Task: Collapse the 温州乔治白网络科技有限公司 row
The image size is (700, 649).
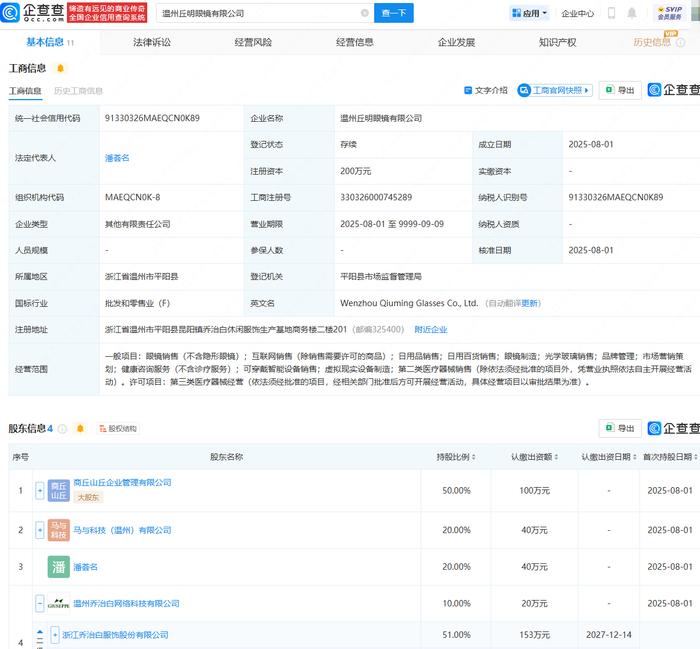Action: [40, 603]
